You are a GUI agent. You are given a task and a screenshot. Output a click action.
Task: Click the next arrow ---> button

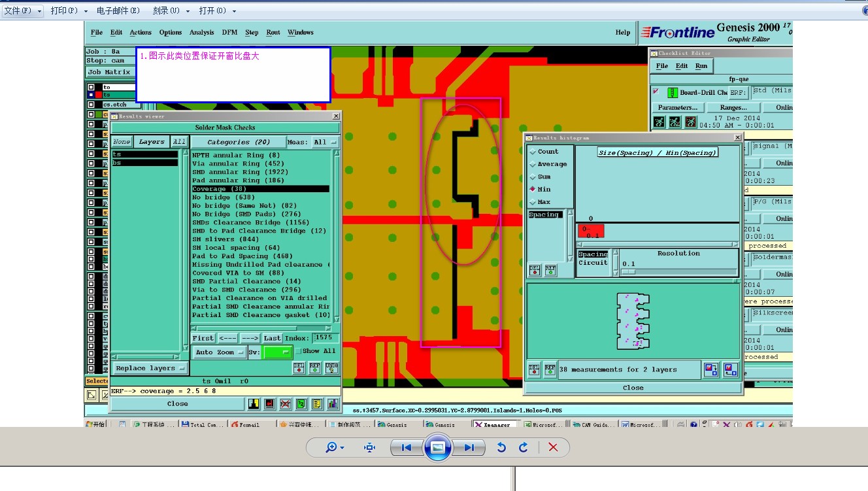(x=250, y=338)
